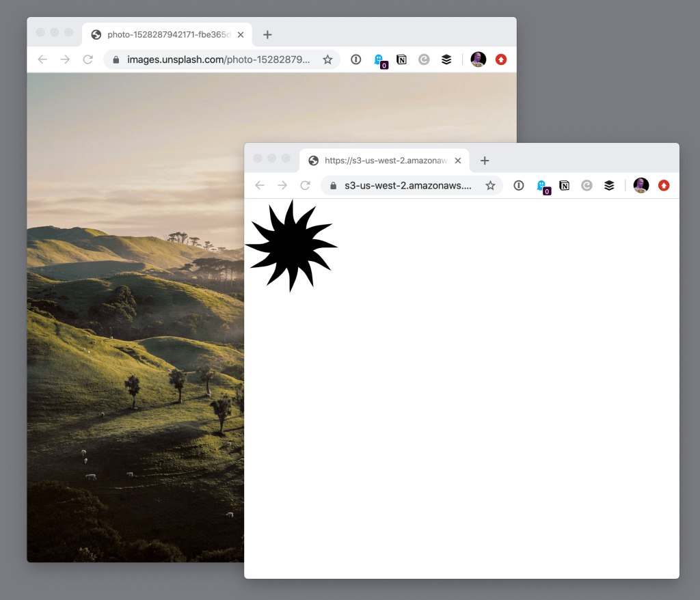Click the landscape hills photo

click(135, 317)
